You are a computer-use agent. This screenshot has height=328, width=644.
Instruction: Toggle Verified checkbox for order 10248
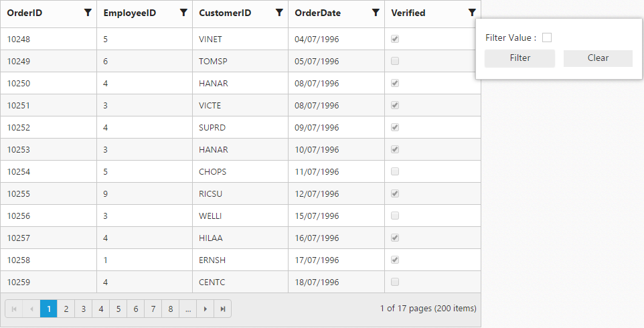(395, 39)
